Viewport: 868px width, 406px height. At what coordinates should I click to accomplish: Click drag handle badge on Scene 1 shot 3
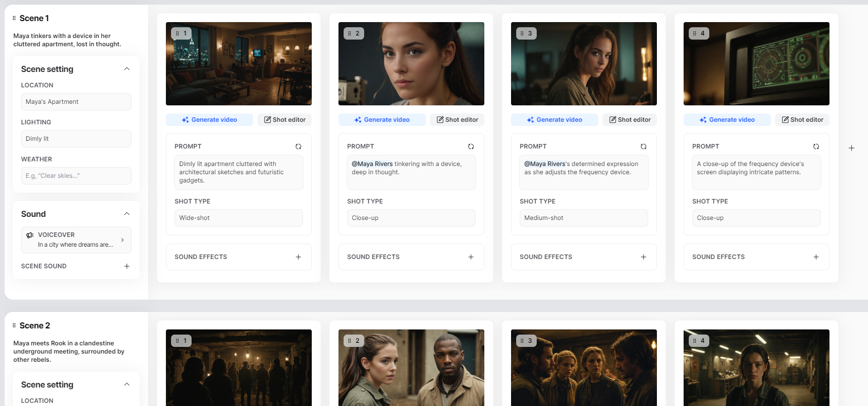(526, 33)
